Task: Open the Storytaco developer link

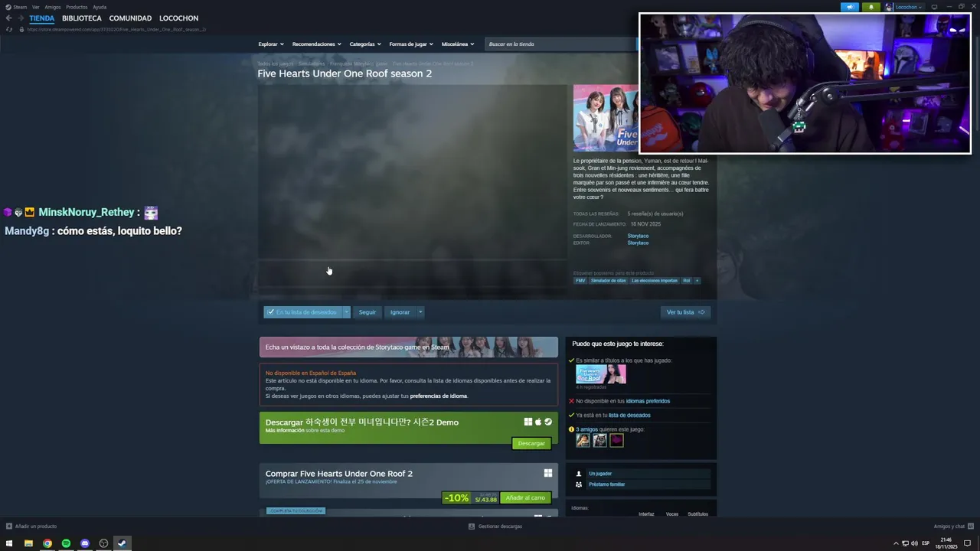Action: pos(638,236)
